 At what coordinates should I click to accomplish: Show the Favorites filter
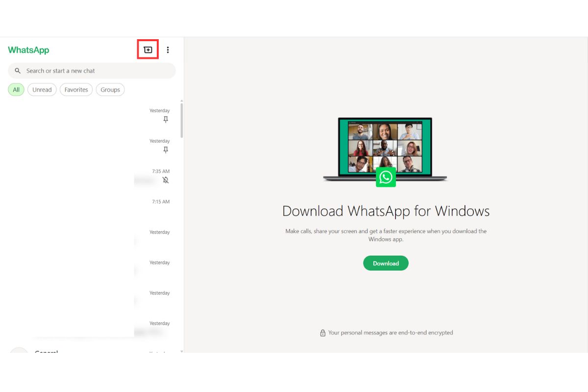76,90
